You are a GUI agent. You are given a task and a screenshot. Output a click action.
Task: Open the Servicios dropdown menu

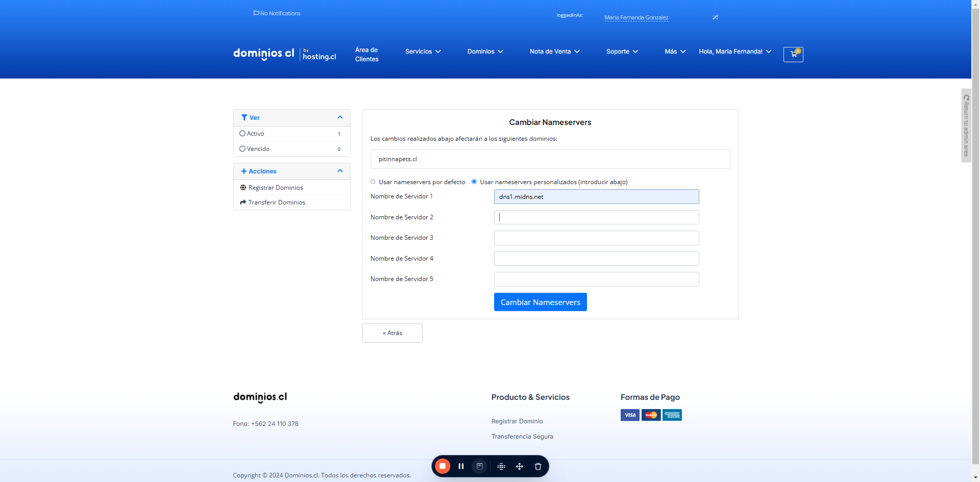tap(423, 52)
